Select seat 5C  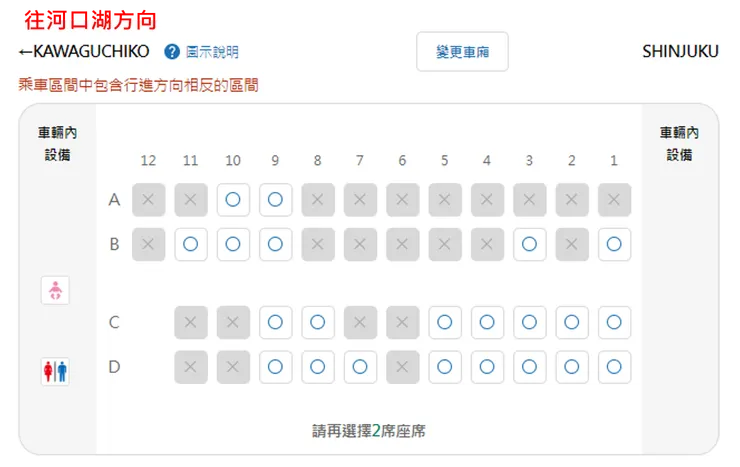pos(444,322)
